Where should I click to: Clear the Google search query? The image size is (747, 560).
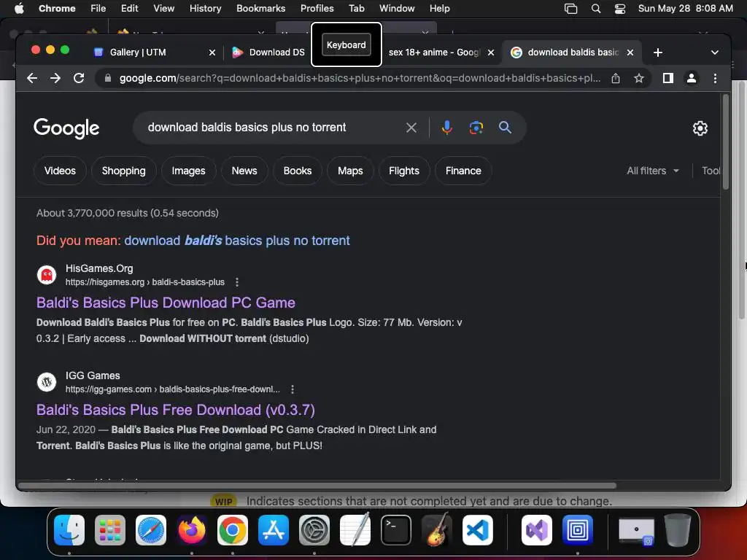[x=411, y=127]
